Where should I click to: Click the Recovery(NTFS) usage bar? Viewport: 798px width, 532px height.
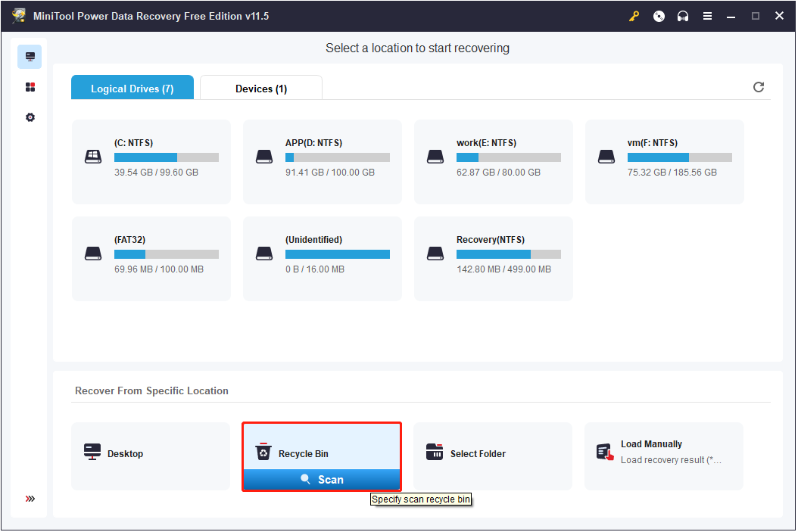pyautogui.click(x=509, y=254)
